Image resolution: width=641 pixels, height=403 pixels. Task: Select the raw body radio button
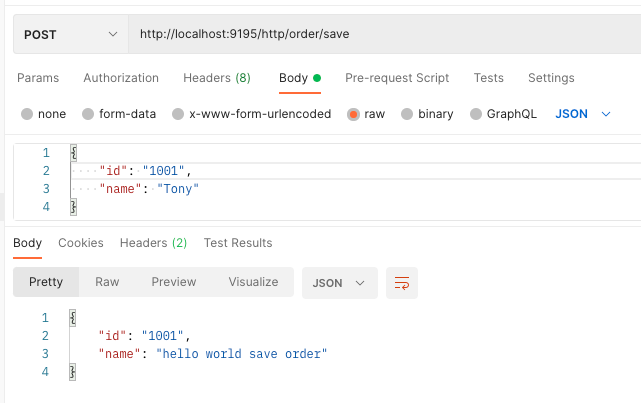[x=354, y=114]
